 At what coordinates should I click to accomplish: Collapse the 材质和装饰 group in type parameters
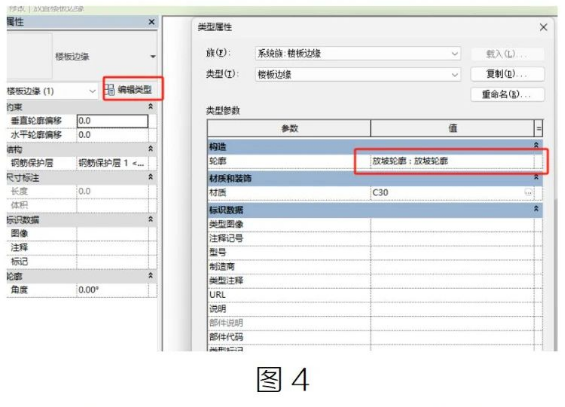[x=536, y=177]
